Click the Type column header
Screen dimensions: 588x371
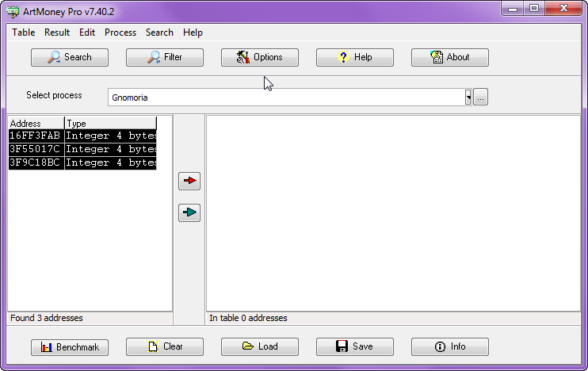click(111, 124)
